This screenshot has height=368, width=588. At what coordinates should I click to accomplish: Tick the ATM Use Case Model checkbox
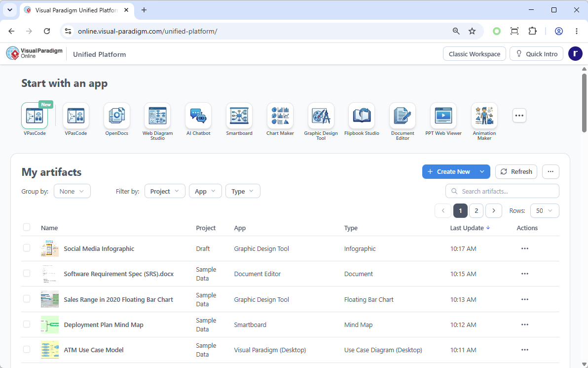pos(27,349)
